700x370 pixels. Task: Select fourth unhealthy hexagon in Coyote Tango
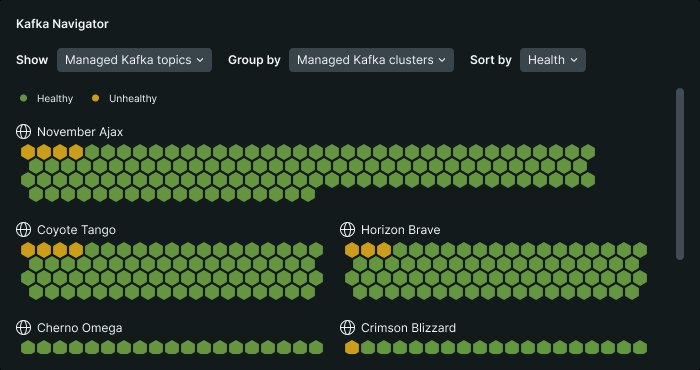[76, 250]
